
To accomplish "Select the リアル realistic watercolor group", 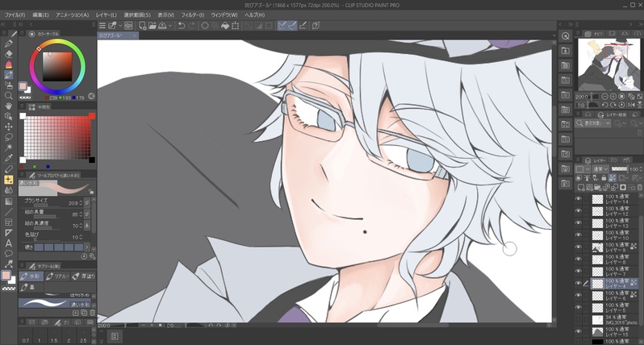I will [57, 276].
